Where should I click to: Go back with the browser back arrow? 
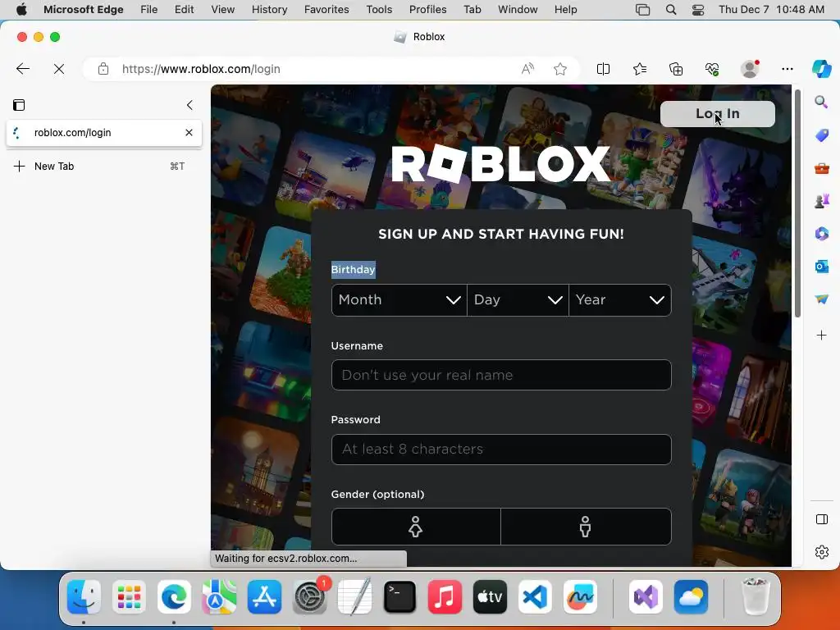pos(22,69)
